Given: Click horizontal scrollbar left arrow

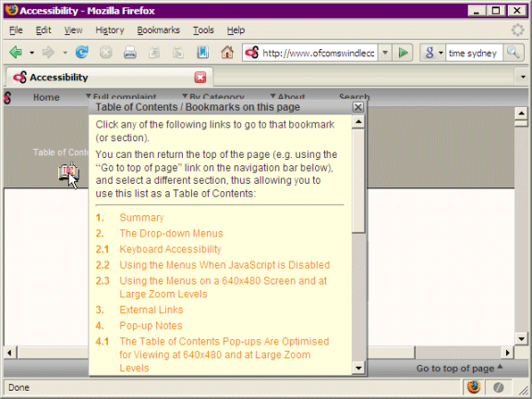Looking at the screenshot, I should tap(9, 353).
